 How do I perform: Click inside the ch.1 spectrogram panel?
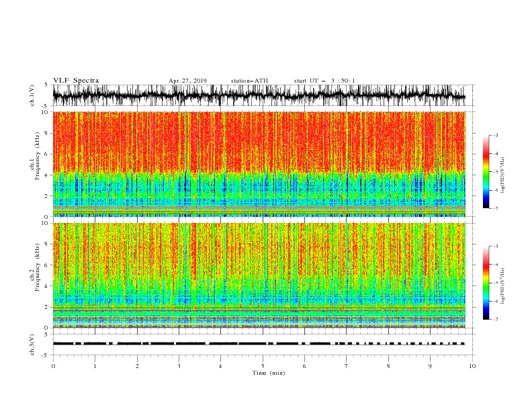coord(259,164)
